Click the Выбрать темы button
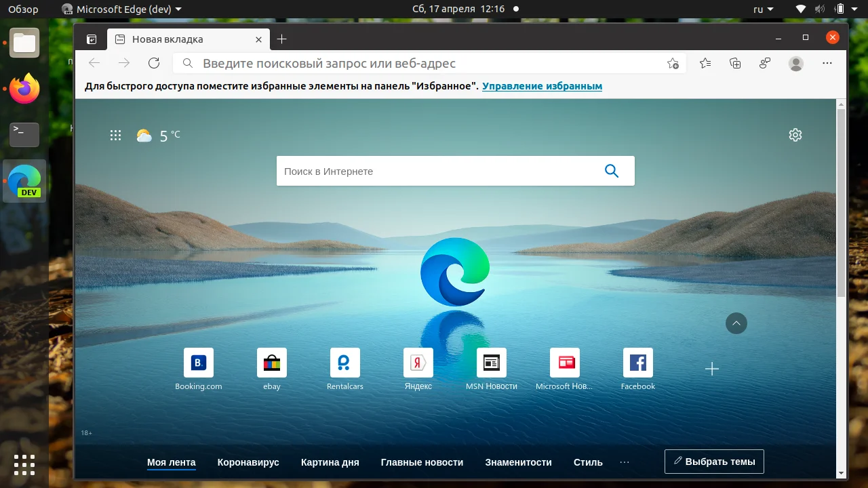868x488 pixels. (713, 462)
